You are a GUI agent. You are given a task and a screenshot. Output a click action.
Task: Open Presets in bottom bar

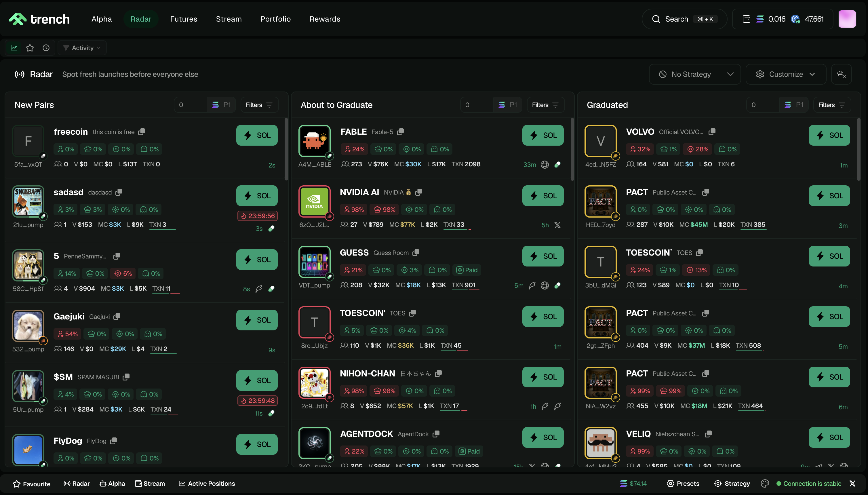[683, 483]
